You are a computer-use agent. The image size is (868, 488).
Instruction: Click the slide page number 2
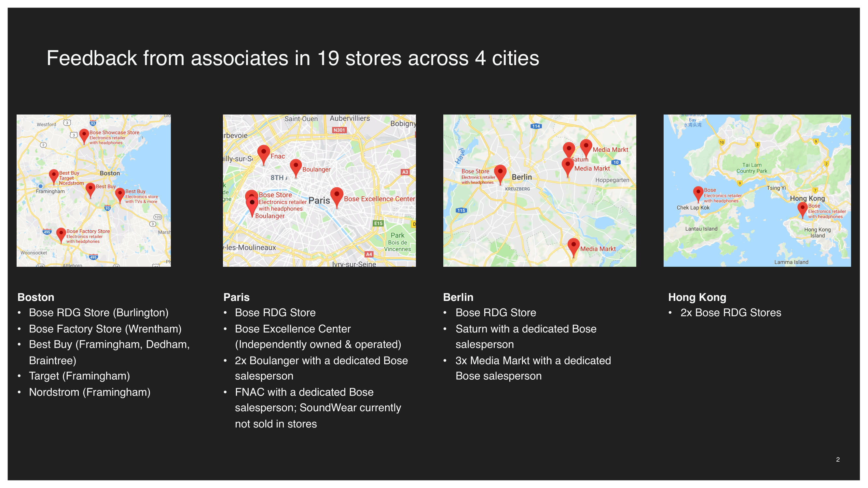click(838, 460)
